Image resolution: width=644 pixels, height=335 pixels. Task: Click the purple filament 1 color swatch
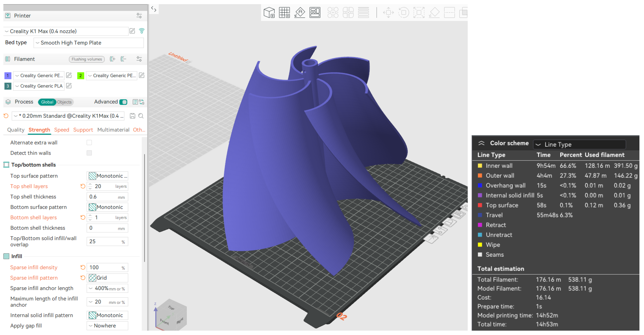[x=8, y=75]
